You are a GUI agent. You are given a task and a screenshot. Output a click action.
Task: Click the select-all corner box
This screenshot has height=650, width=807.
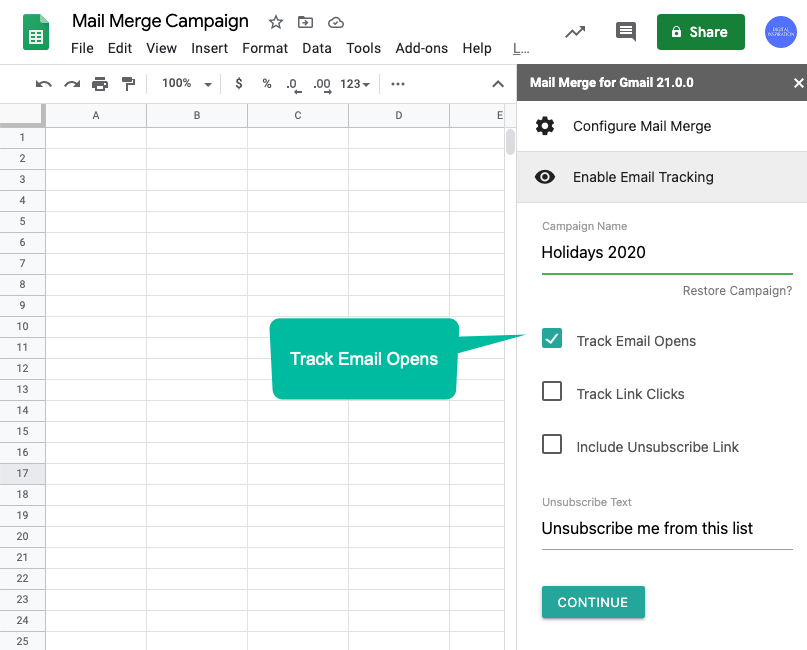(x=22, y=115)
